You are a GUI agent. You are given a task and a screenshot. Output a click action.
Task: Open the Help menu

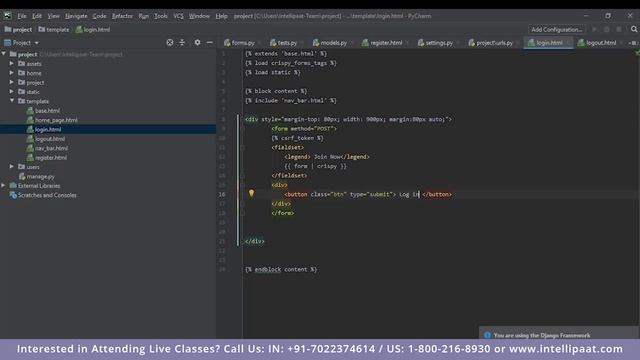click(x=221, y=16)
